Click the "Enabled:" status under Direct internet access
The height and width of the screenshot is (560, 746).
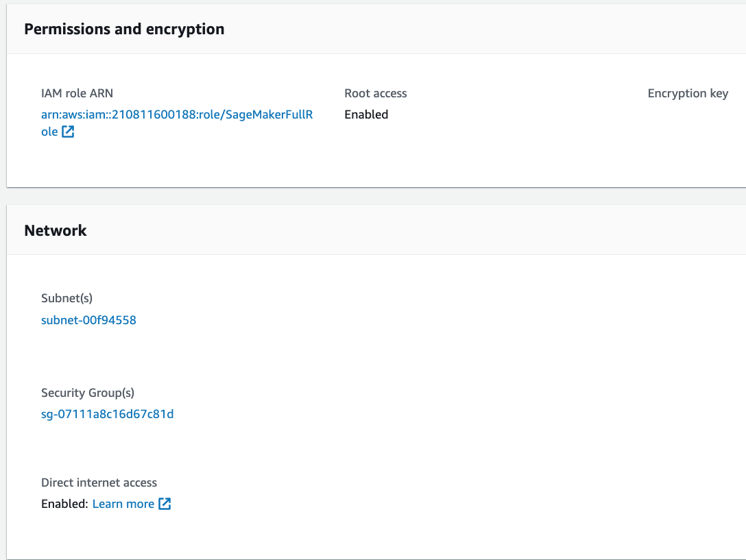point(64,504)
